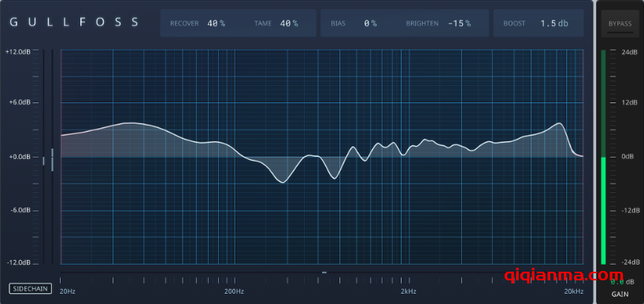This screenshot has width=644, height=304.
Task: Click the 2kHz frequency label
Action: (409, 291)
